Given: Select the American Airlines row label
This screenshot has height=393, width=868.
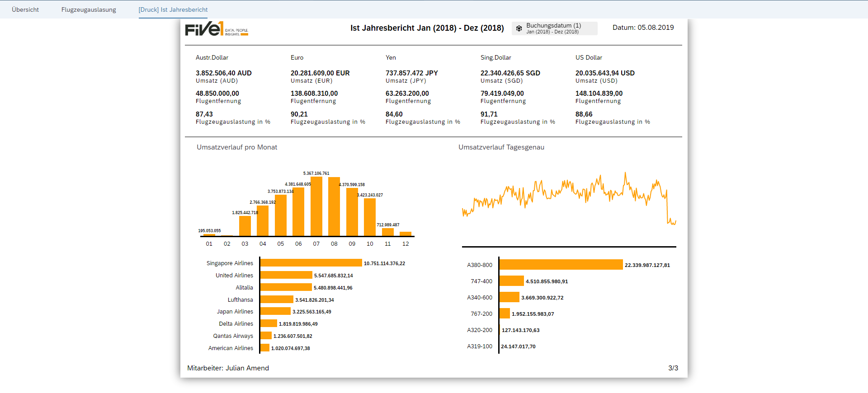Looking at the screenshot, I should [231, 348].
